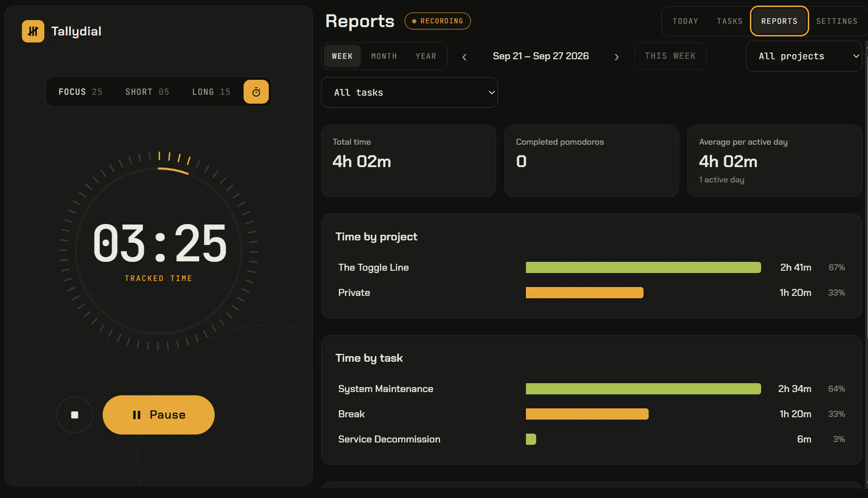This screenshot has height=498, width=868.
Task: Click the green The Toggle Line bar
Action: [643, 267]
